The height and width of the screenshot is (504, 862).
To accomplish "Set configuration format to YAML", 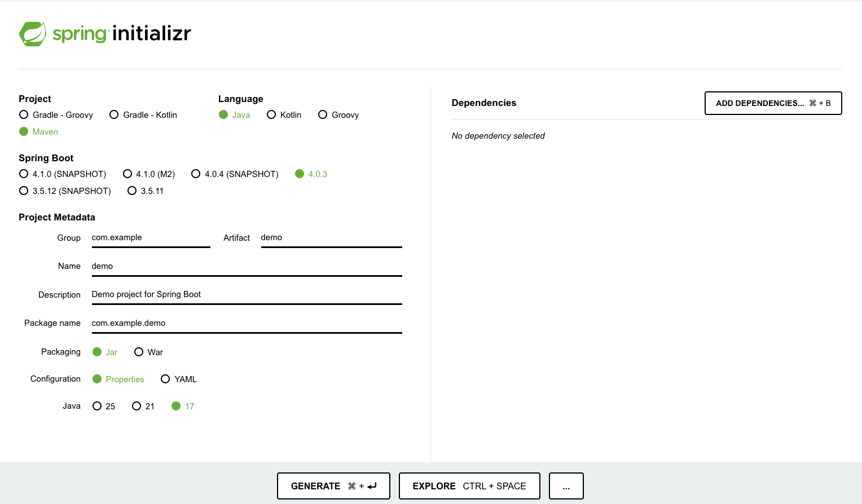I will coord(165,379).
